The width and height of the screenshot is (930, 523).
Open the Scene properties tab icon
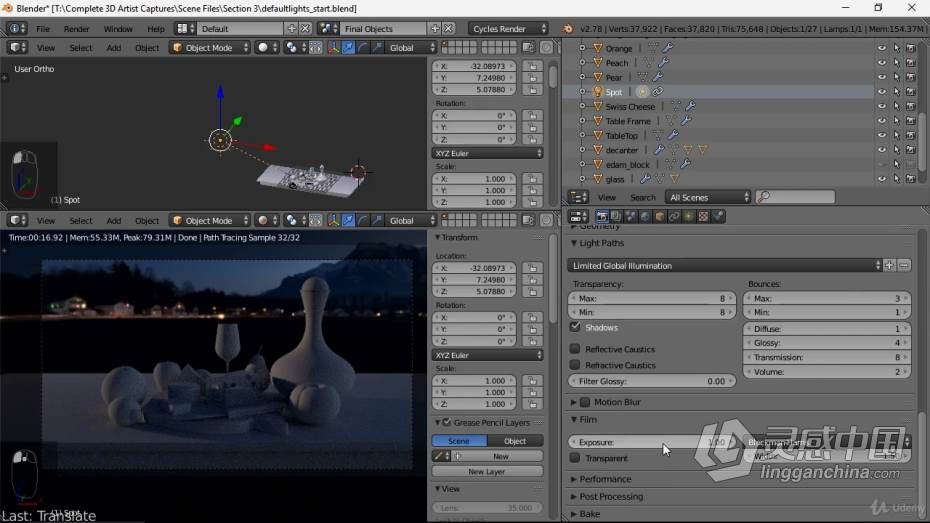coord(630,216)
